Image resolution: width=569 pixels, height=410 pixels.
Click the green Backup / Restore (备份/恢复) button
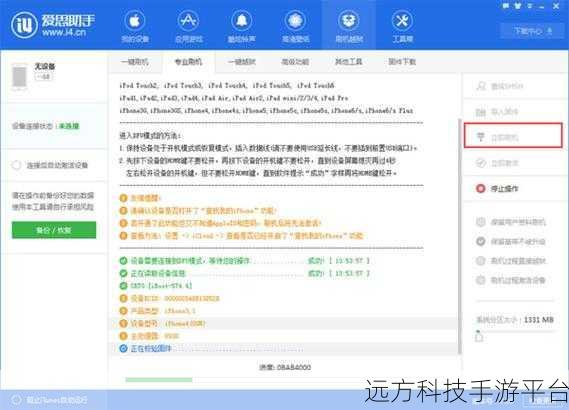click(54, 230)
